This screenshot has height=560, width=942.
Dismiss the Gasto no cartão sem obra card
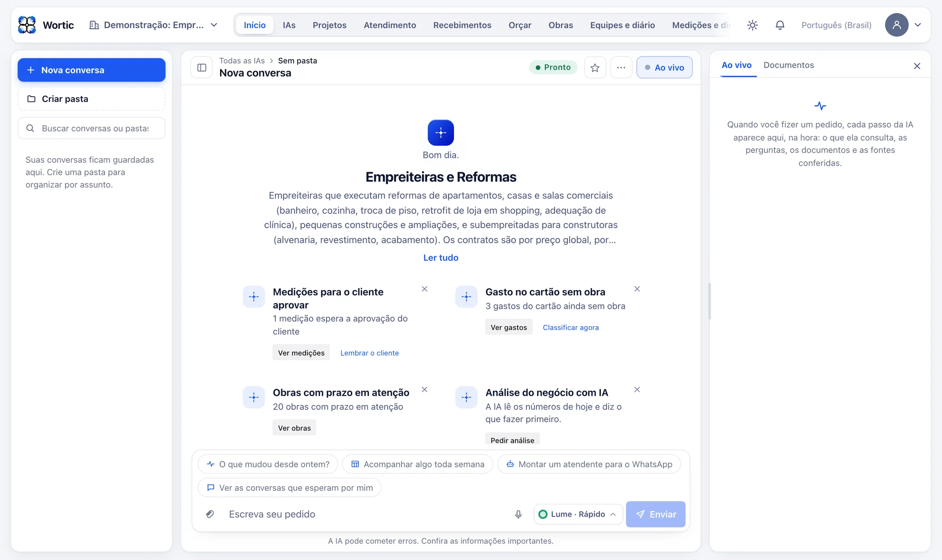point(637,289)
